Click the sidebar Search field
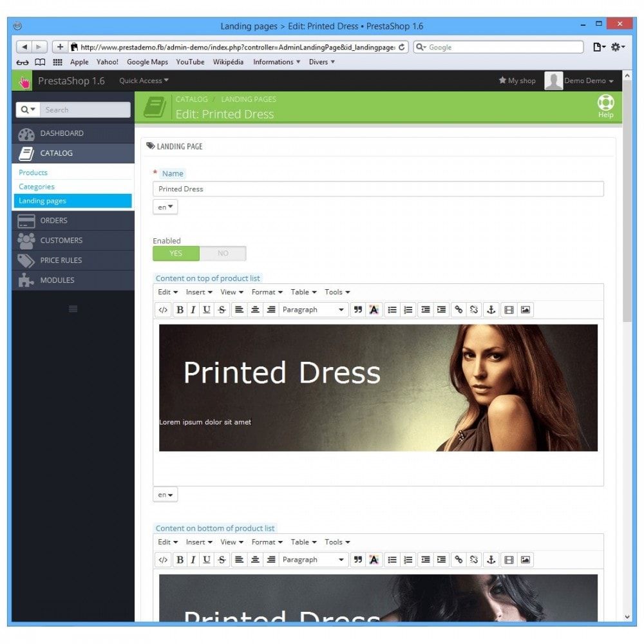Image resolution: width=644 pixels, height=644 pixels. coord(86,109)
